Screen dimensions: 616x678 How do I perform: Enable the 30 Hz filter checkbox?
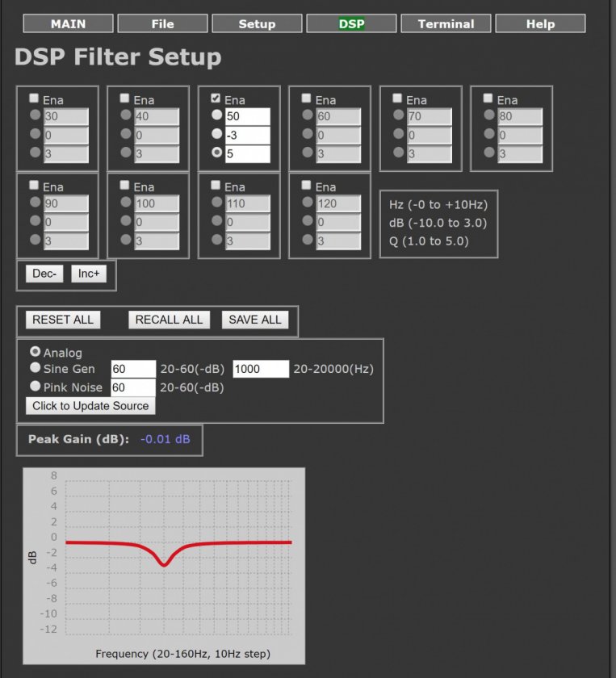(34, 98)
